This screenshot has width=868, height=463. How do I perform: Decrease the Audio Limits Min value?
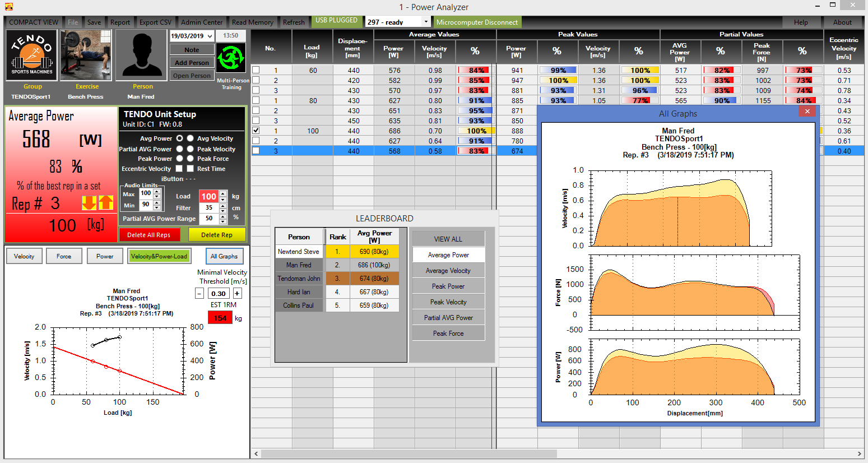157,207
